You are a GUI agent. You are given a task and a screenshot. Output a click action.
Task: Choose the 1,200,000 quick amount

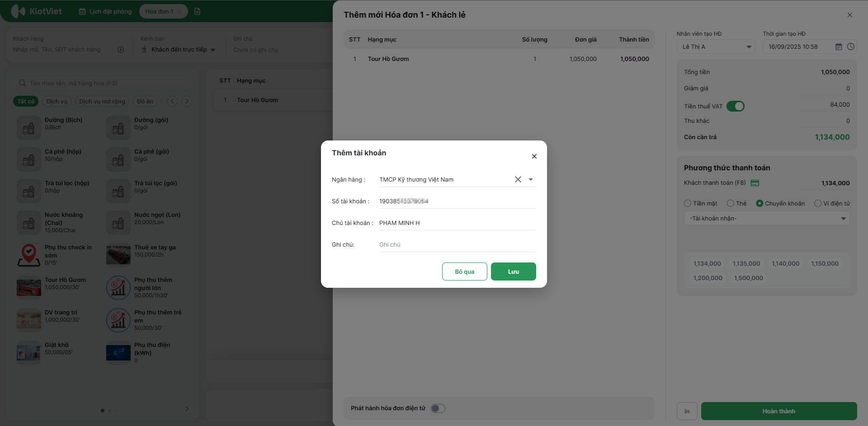[708, 278]
